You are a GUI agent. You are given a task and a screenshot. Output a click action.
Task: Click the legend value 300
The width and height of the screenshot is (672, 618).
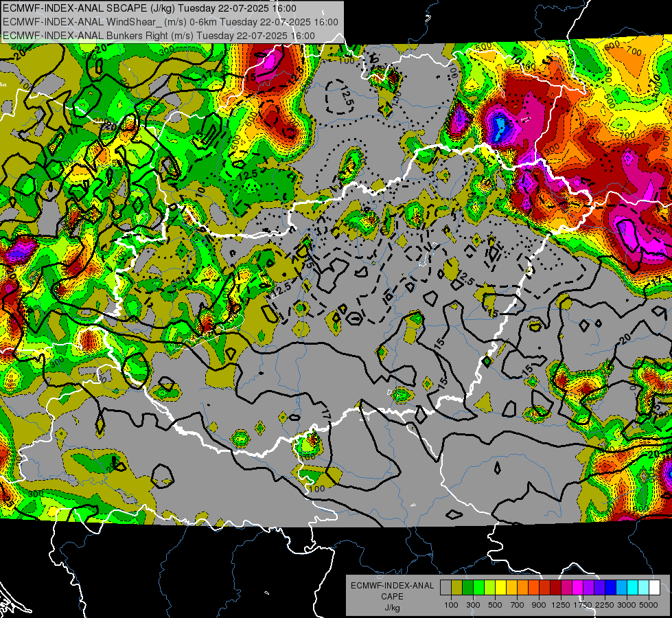(x=473, y=605)
